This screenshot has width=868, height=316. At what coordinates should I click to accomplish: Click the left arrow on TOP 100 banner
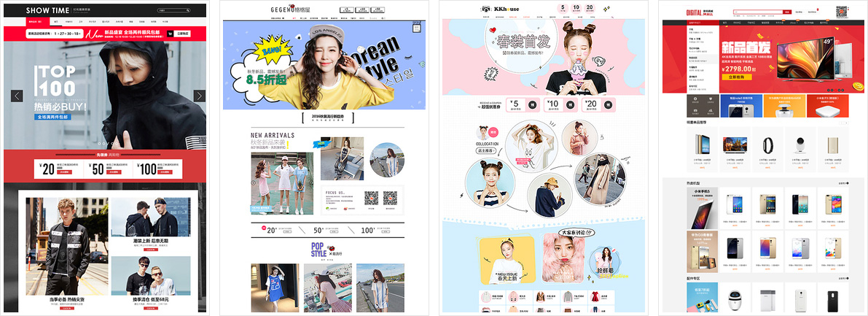[17, 96]
